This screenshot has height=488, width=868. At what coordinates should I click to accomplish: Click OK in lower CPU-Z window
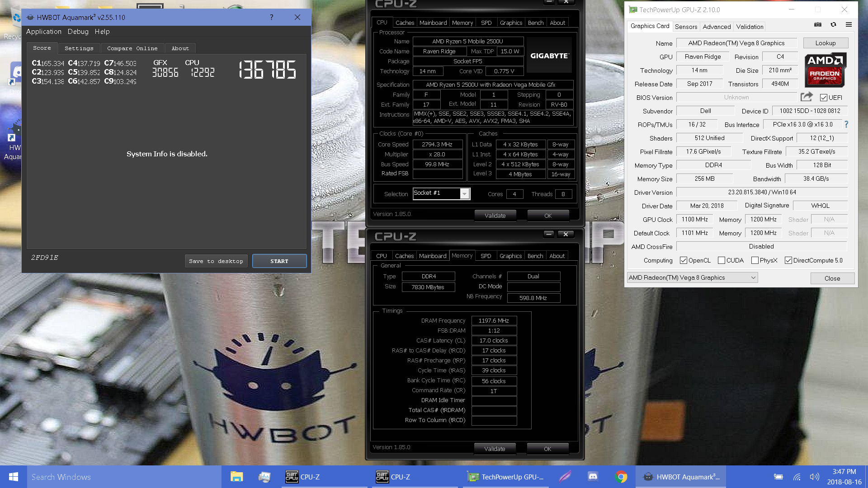(547, 449)
